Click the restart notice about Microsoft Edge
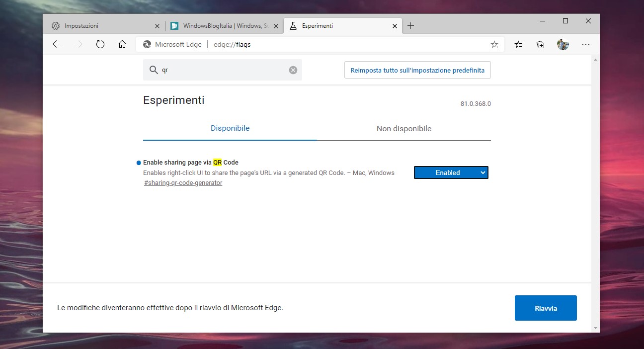 [170, 308]
